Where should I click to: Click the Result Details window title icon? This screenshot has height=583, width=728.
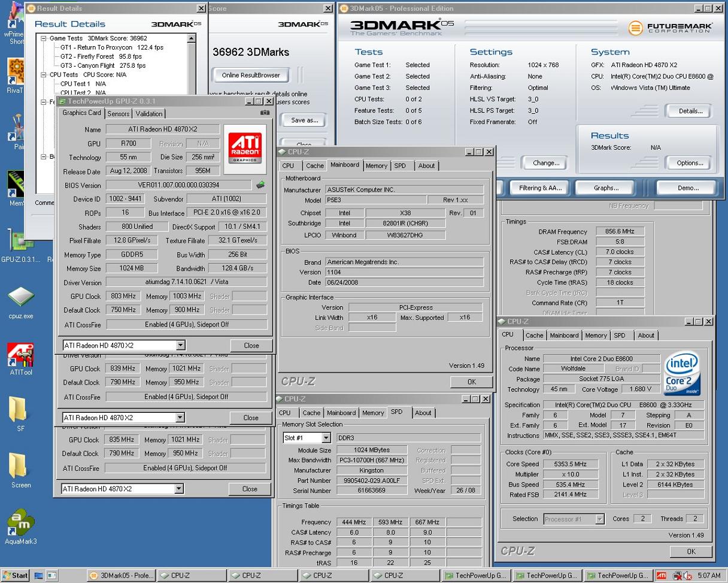(31, 8)
